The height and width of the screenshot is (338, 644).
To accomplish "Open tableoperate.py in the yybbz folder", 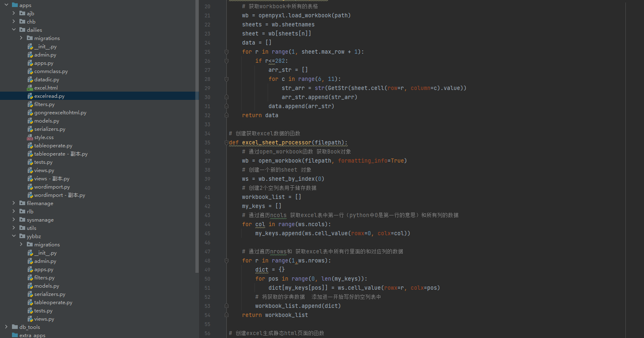I will (x=53, y=303).
